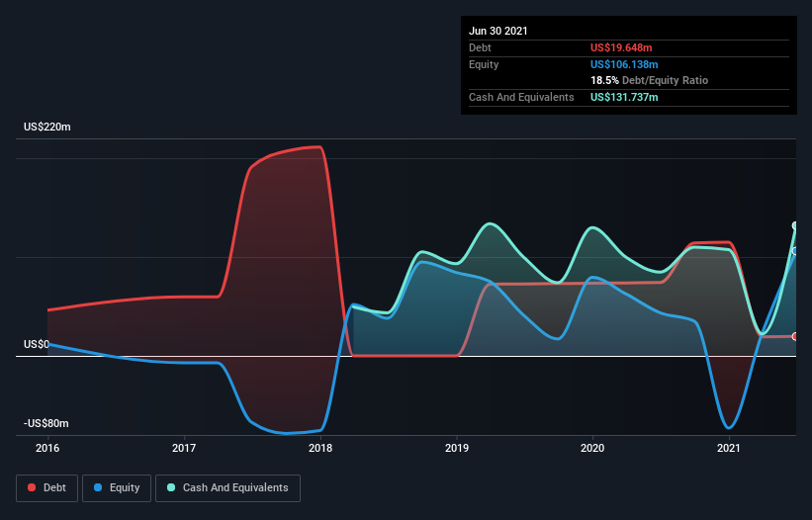Click the US$220m y-axis label
The image size is (812, 520).
[x=47, y=127]
